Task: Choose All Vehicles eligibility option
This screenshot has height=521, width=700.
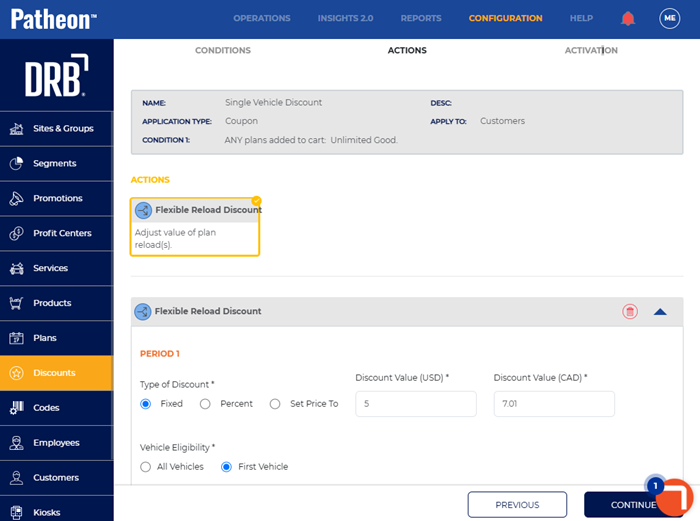Action: pyautogui.click(x=146, y=467)
